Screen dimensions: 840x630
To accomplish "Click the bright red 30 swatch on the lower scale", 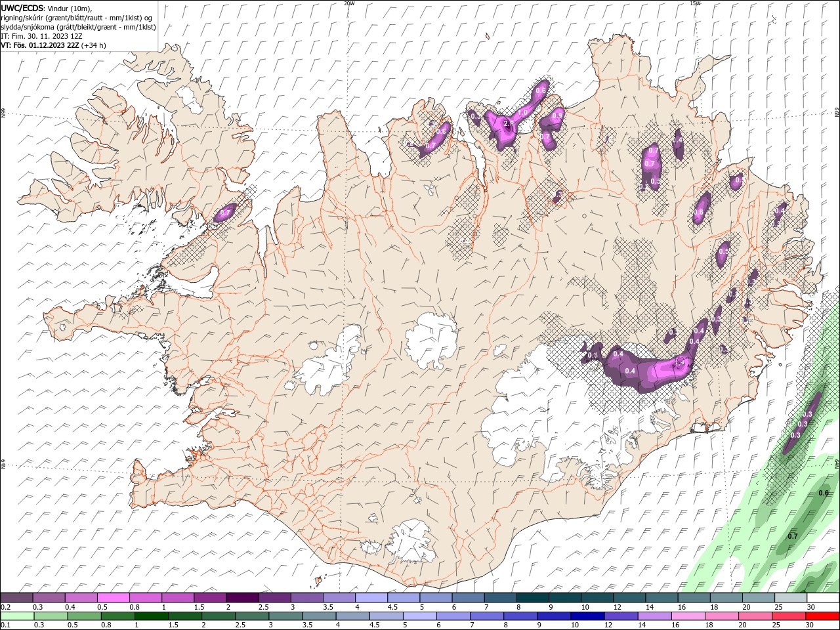I will point(822,616).
